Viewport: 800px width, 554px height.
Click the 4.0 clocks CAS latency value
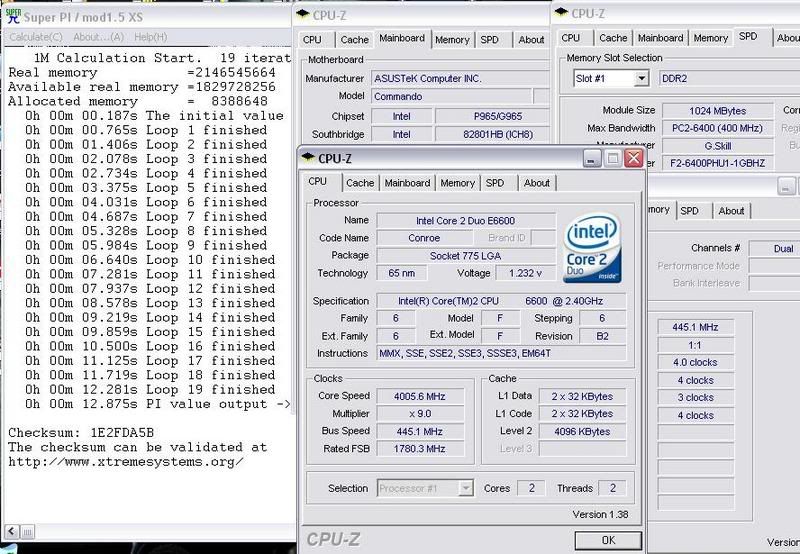695,362
